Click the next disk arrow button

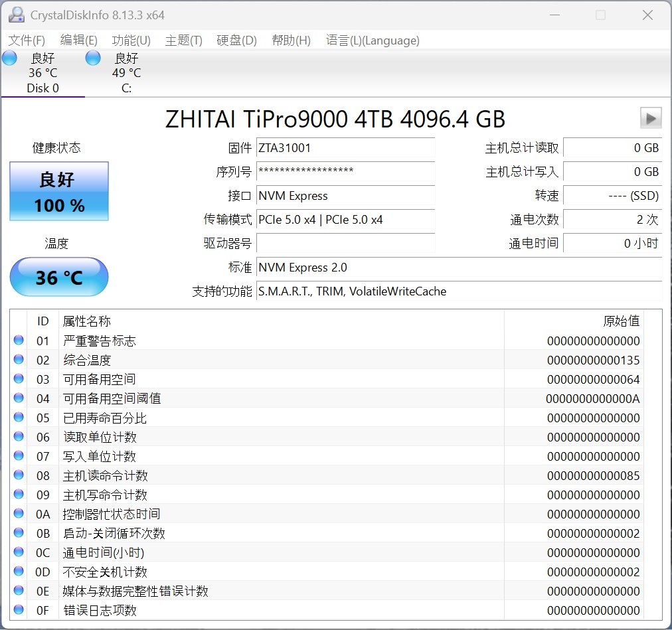point(651,118)
